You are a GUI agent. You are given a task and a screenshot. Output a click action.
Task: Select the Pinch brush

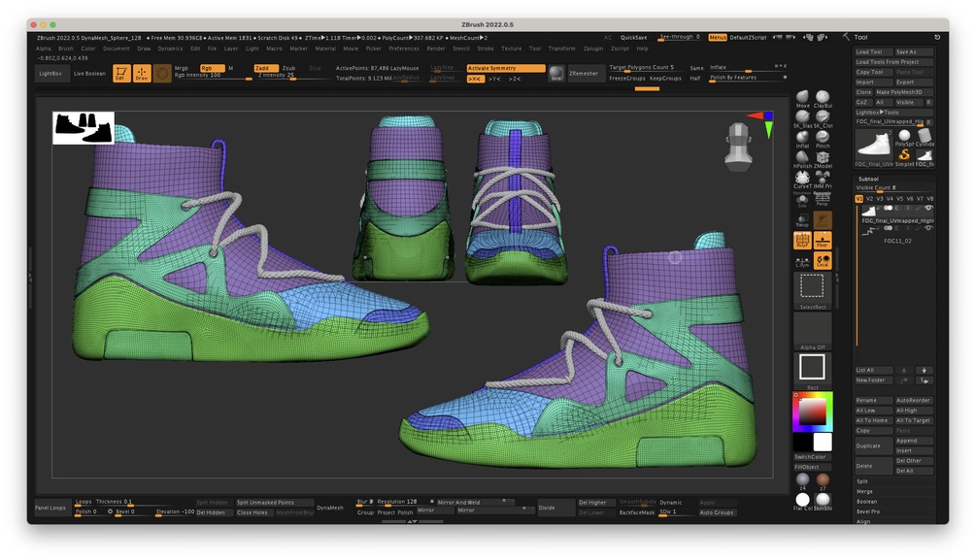(823, 138)
